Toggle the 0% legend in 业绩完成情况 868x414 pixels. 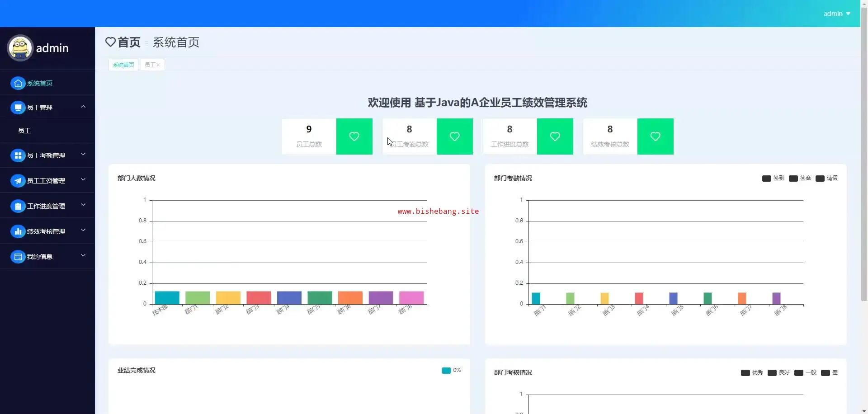[451, 370]
